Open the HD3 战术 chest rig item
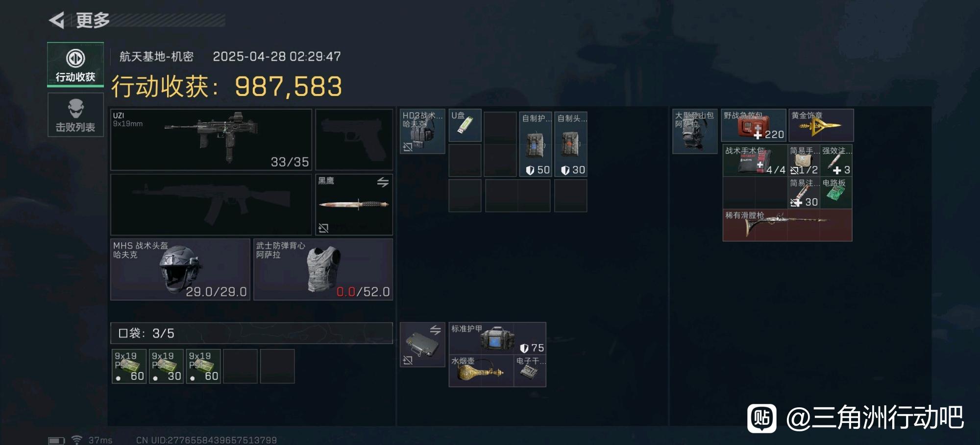This screenshot has height=445, width=980. 422,131
